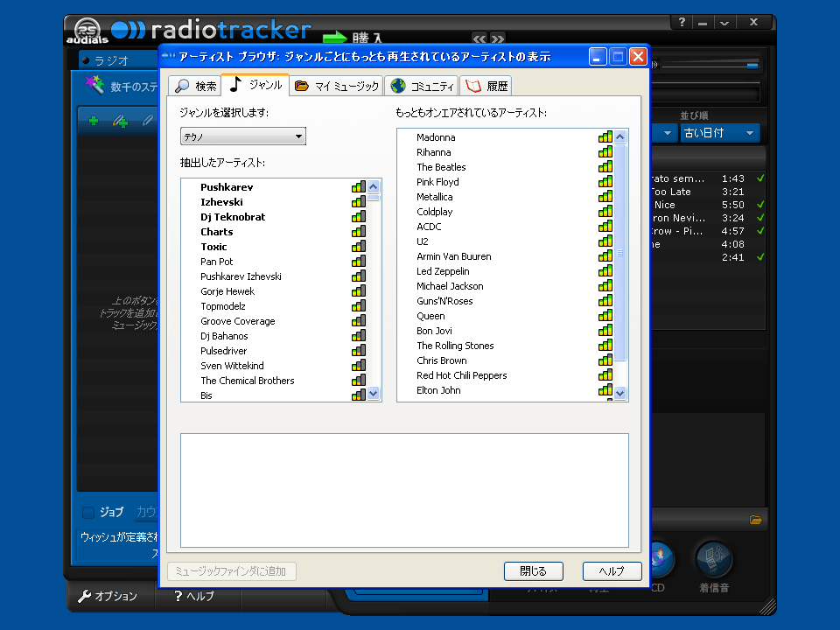Click the question mark help icon in title bar
Viewport: 840px width, 630px height.
tap(682, 22)
